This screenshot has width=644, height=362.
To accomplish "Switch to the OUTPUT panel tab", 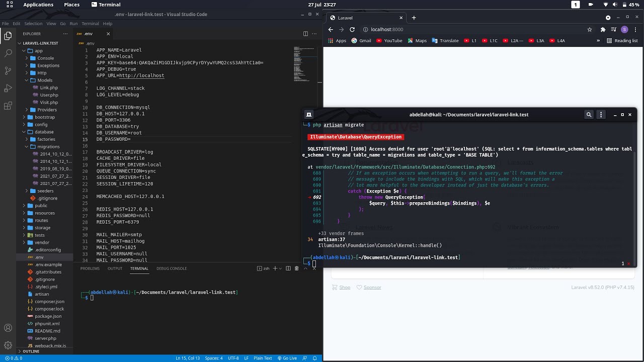I will pyautogui.click(x=115, y=268).
